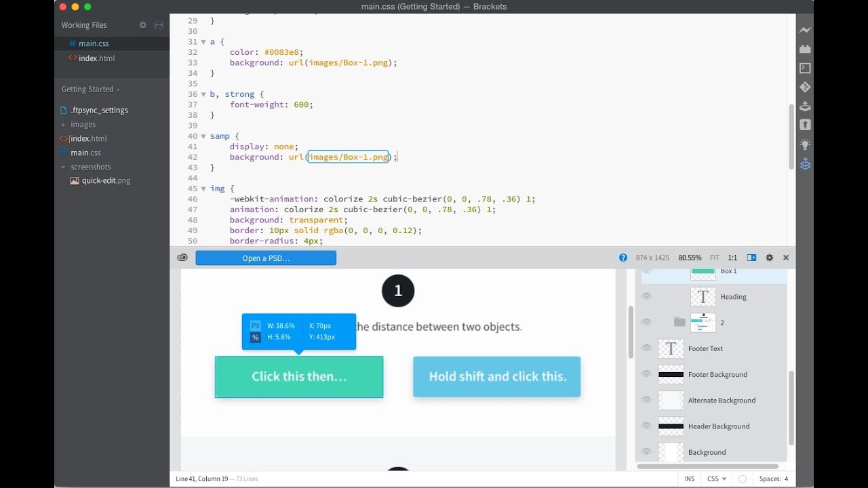The height and width of the screenshot is (488, 868).
Task: Open the CSS language mode dropdown
Action: point(717,479)
